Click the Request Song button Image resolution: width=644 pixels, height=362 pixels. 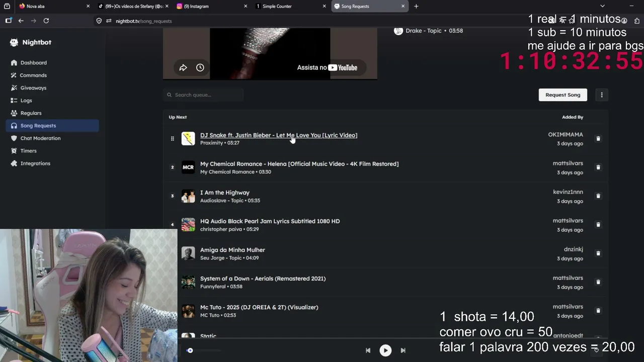(x=563, y=95)
